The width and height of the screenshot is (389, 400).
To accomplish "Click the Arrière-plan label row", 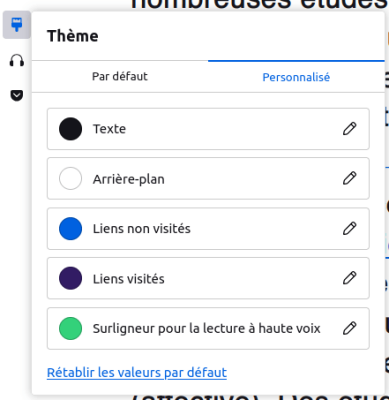I will pyautogui.click(x=208, y=178).
